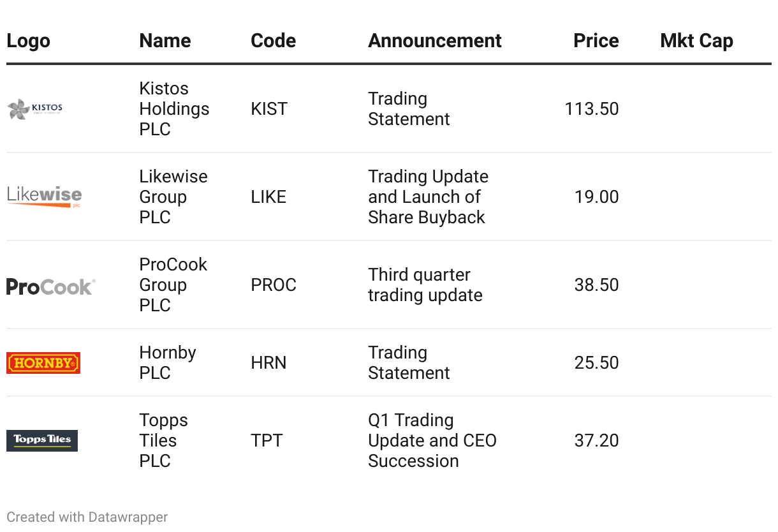
Task: Click Hornby's Trading Statement announcement
Action: tap(409, 362)
